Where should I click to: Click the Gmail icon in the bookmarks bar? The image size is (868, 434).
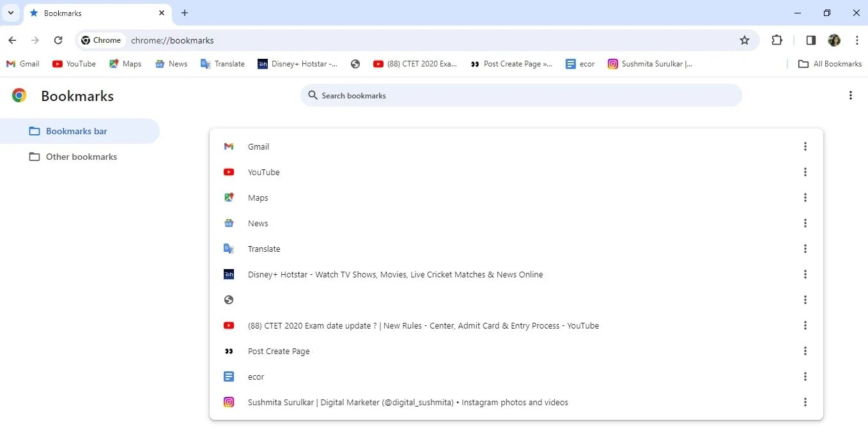tap(10, 63)
